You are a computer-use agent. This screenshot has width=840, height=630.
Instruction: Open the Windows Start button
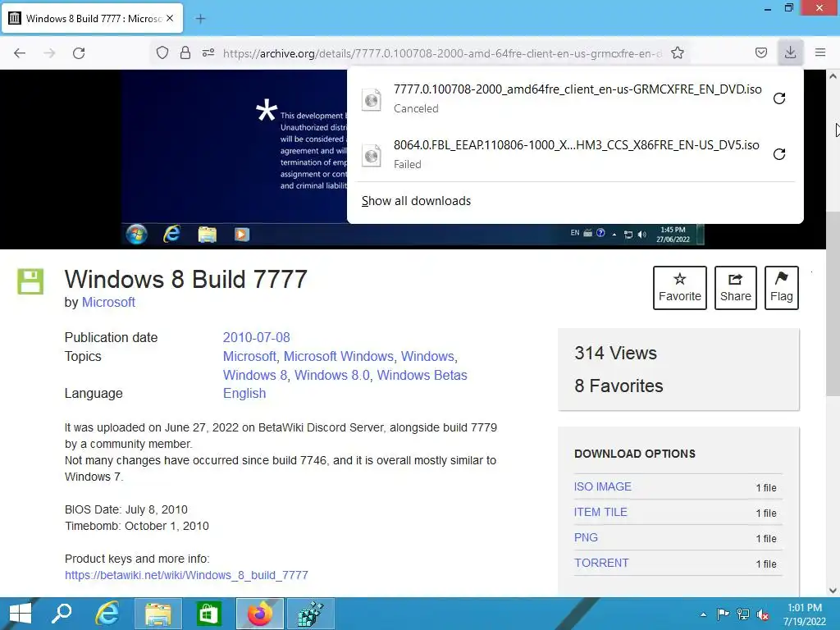20,614
